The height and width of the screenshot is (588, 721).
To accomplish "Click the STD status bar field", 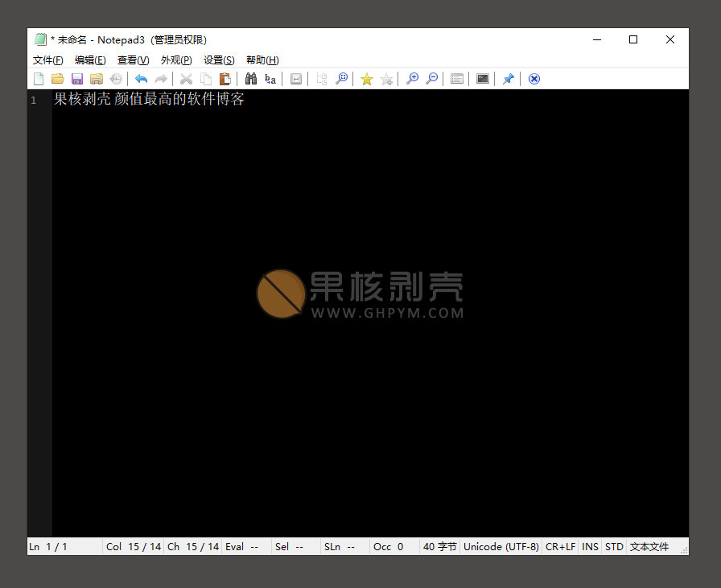I will coord(614,547).
